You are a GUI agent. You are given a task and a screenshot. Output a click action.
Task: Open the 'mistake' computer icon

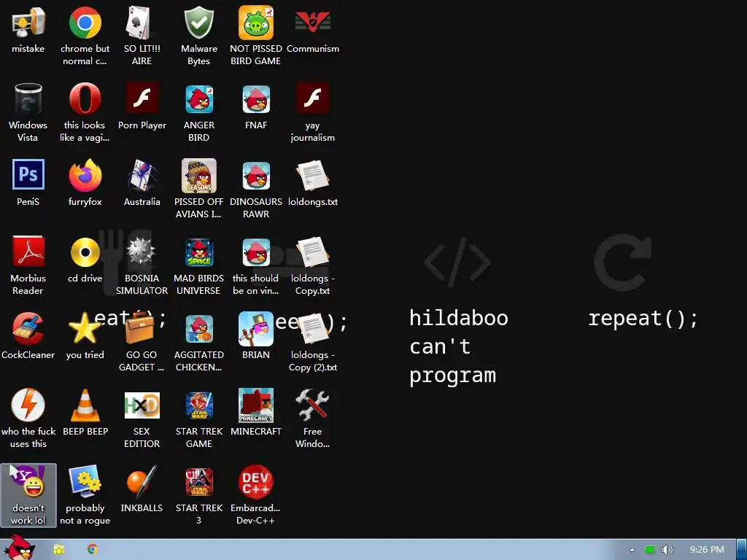28,23
